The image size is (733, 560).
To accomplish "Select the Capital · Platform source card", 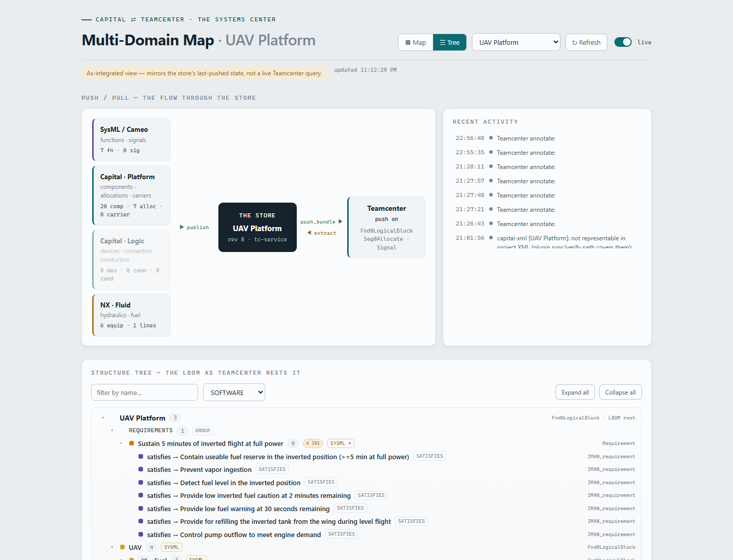I will [131, 195].
